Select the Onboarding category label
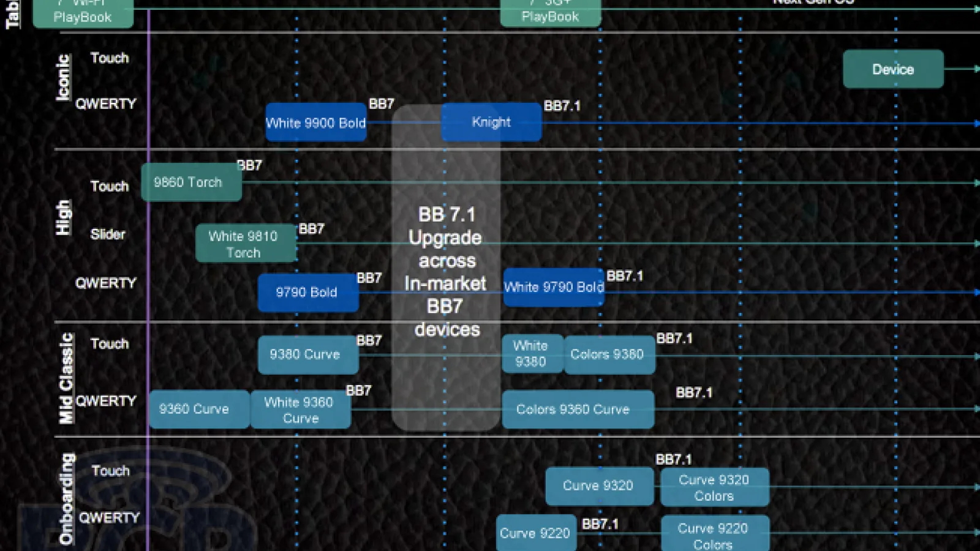Screen dimensions: 980x551 pyautogui.click(x=66, y=498)
